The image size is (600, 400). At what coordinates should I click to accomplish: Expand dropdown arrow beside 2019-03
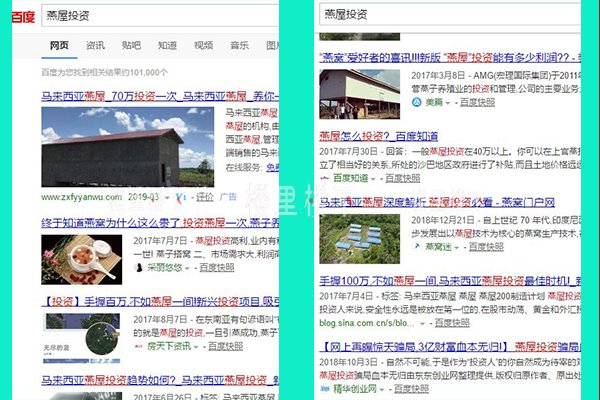(167, 198)
